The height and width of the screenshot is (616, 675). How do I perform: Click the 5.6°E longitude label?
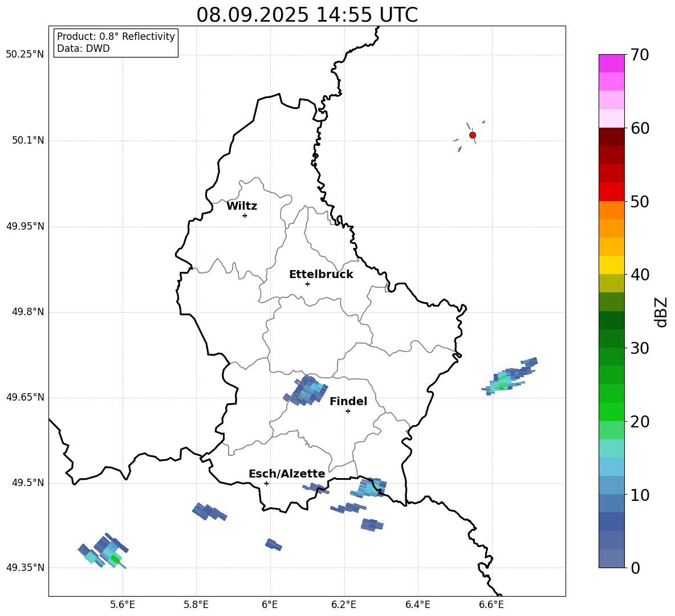[123, 605]
